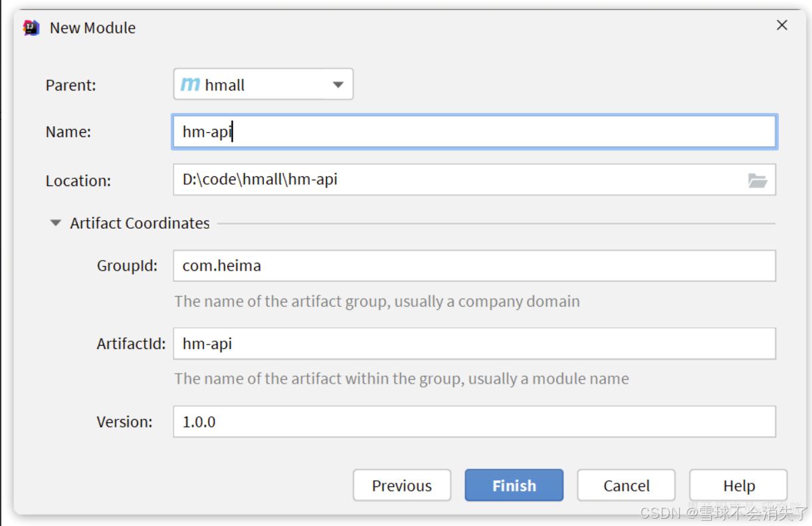Screen dimensions: 812x526
Task: Focus the Version field showing 1.0.0
Action: click(473, 422)
